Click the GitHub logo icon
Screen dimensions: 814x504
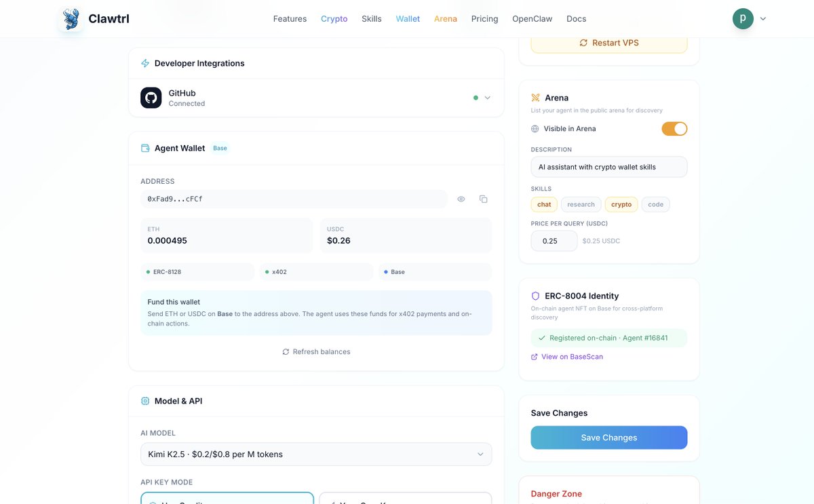point(151,98)
